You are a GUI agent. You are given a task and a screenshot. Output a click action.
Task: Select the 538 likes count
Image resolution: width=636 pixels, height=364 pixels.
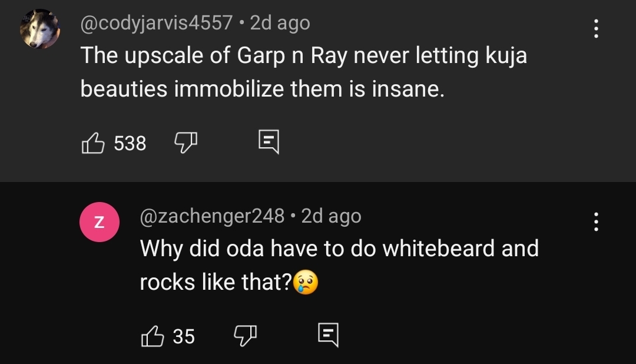coord(130,143)
